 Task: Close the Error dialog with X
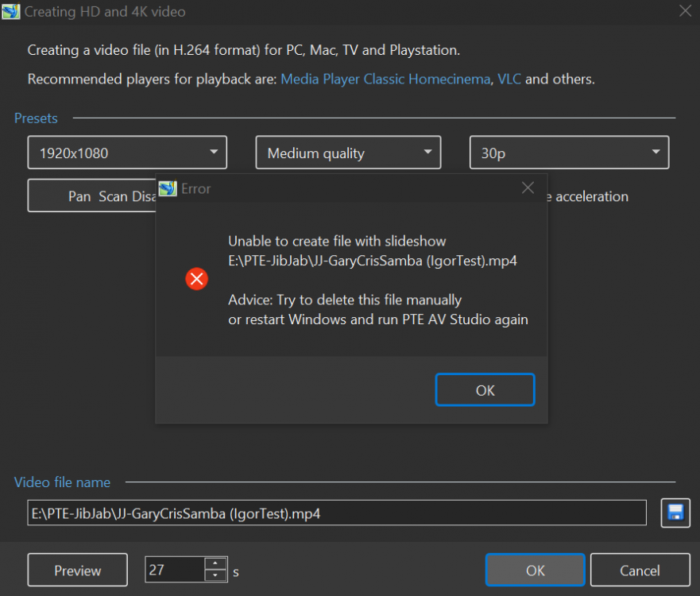528,188
